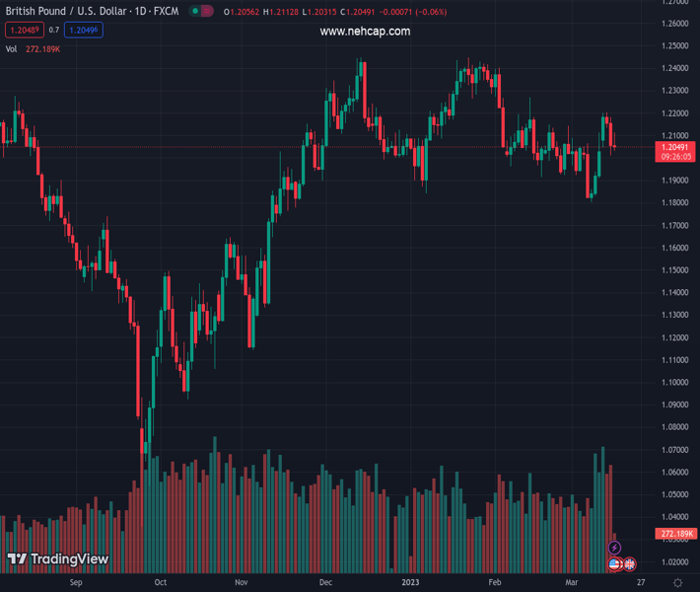This screenshot has width=700, height=592.
Task: Click the TradingView logo
Action: coord(58,559)
